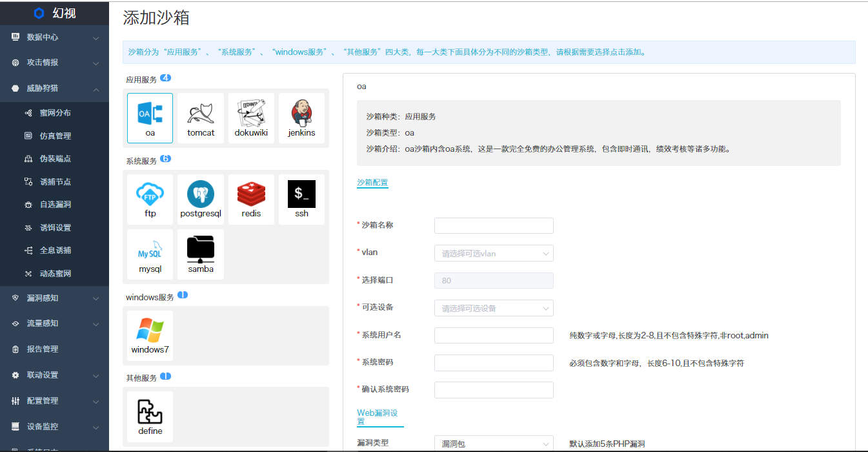The image size is (868, 452).
Task: Click the 蜜网分布 submenu icon
Action: coord(28,113)
